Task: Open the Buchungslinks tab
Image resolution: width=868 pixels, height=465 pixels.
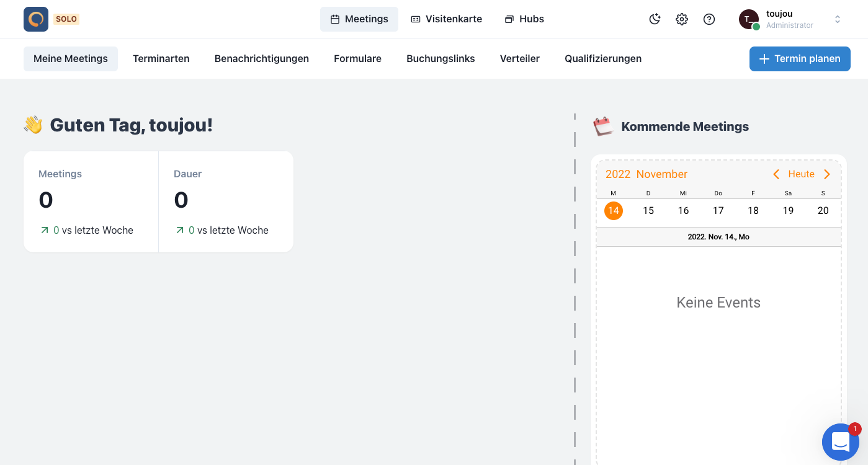Action: tap(441, 59)
